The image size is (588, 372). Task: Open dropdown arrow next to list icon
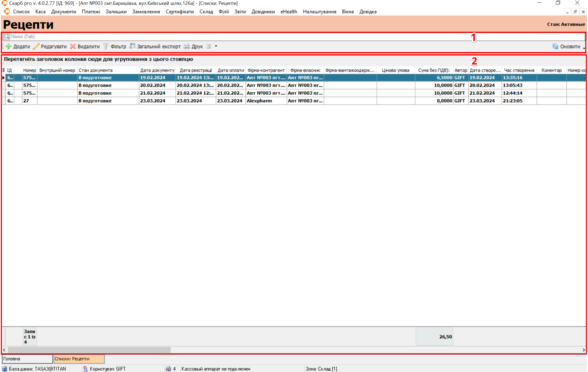coord(216,46)
